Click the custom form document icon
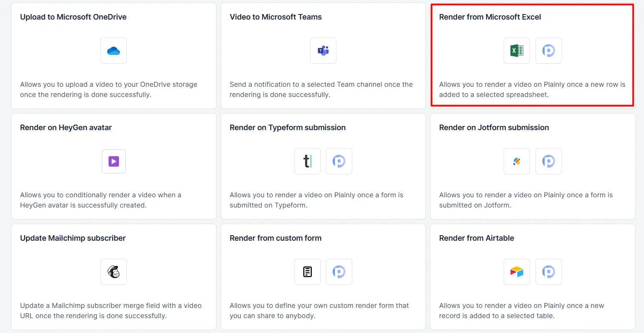This screenshot has width=644, height=333. pos(308,272)
